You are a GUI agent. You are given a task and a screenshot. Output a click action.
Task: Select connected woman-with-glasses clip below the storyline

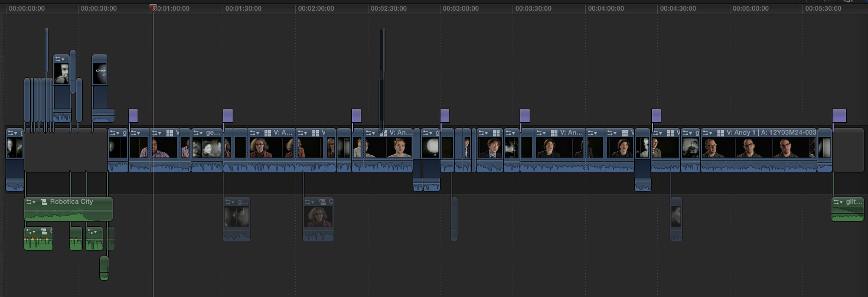pos(318,219)
